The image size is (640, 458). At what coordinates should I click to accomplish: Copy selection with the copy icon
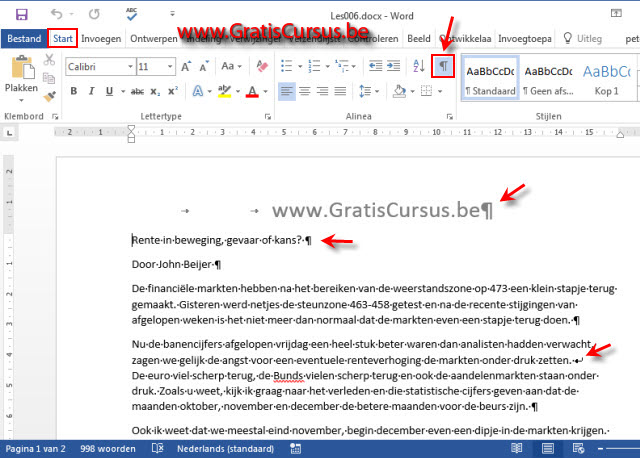[49, 78]
